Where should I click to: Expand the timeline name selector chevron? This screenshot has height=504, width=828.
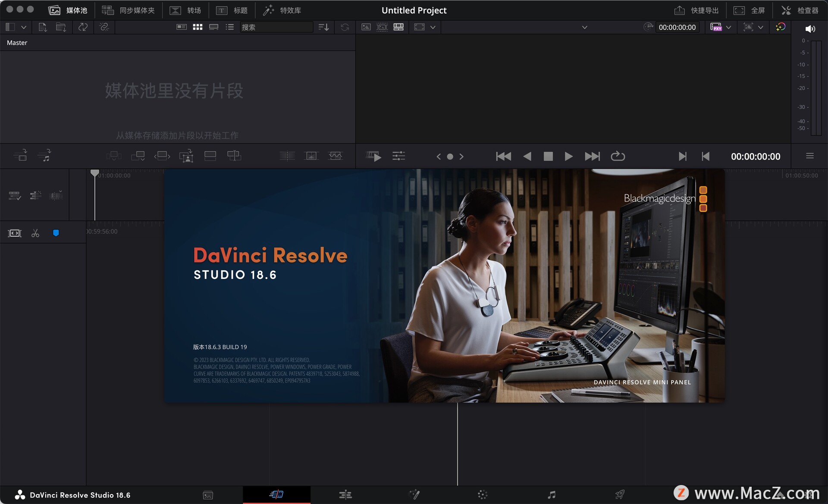click(584, 27)
